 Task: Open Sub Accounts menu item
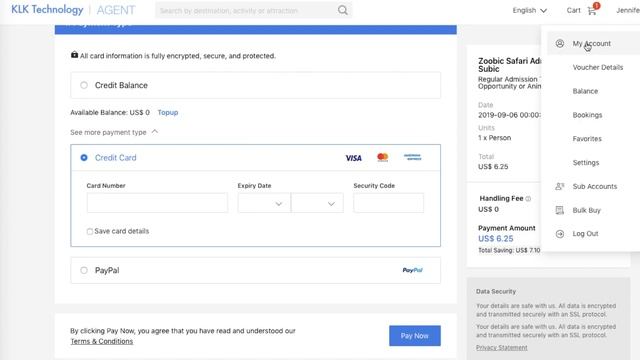(595, 187)
